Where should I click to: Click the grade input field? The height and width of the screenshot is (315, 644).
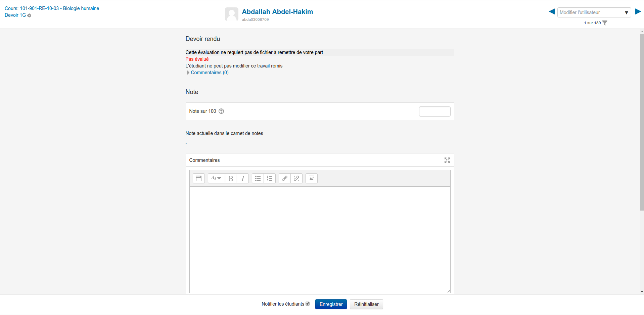coord(434,111)
